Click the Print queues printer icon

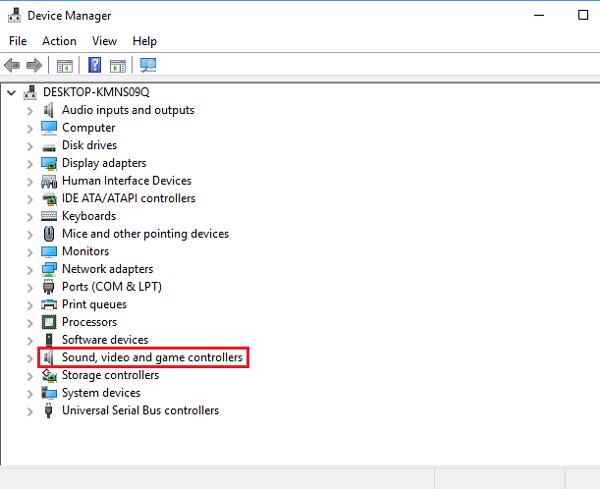(49, 304)
